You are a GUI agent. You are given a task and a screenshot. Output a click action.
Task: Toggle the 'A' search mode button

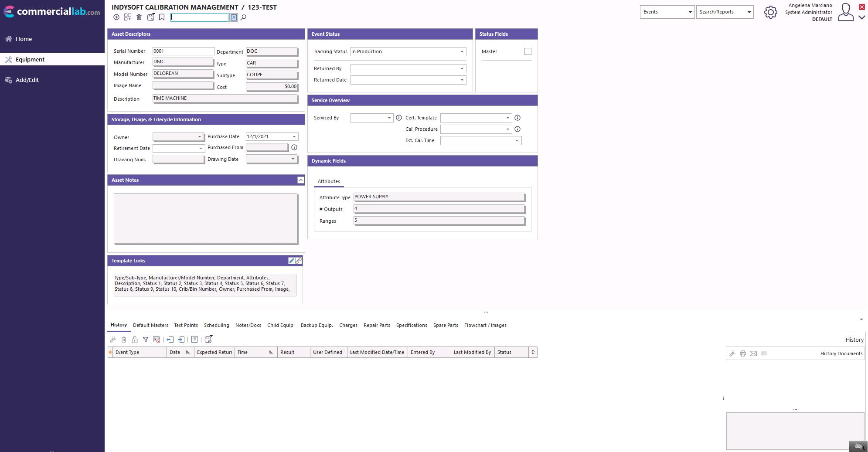[234, 17]
